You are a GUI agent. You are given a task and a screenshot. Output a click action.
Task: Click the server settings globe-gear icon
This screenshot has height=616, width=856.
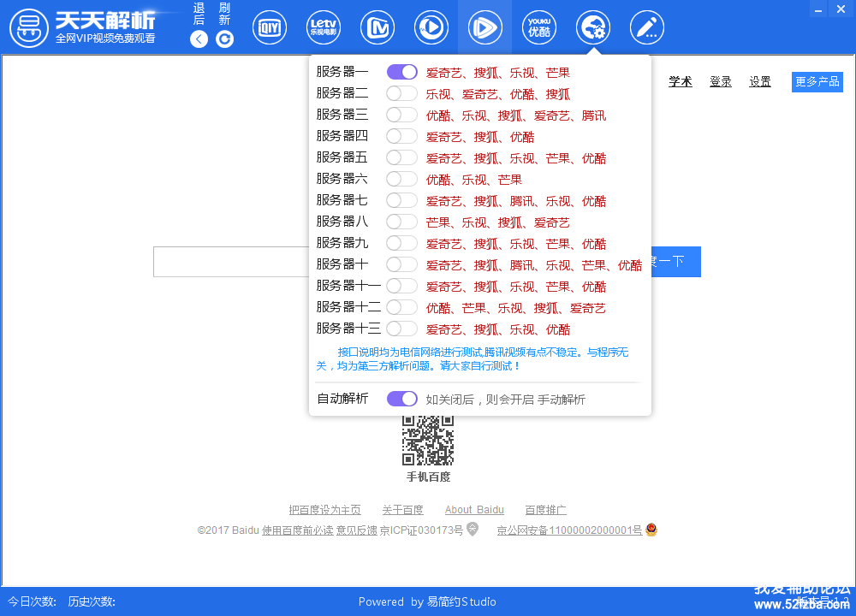point(593,27)
